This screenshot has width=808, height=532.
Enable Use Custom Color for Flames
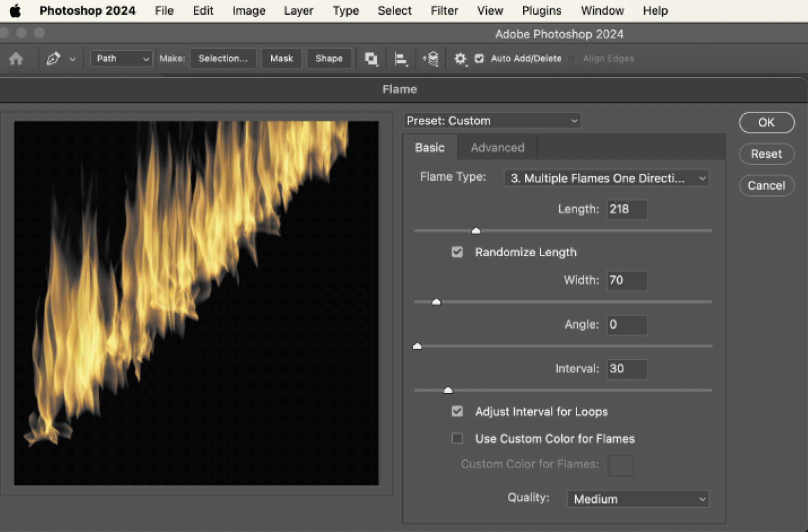457,439
